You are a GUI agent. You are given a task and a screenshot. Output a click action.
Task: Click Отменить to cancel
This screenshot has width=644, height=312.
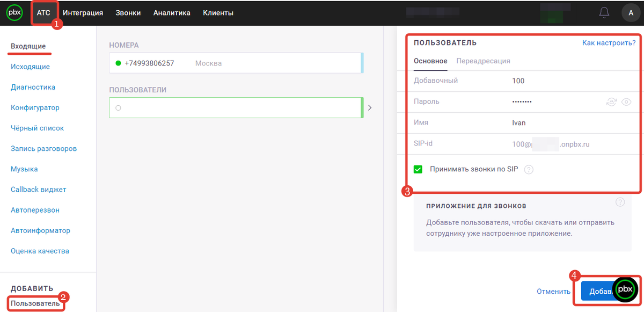[x=553, y=292]
